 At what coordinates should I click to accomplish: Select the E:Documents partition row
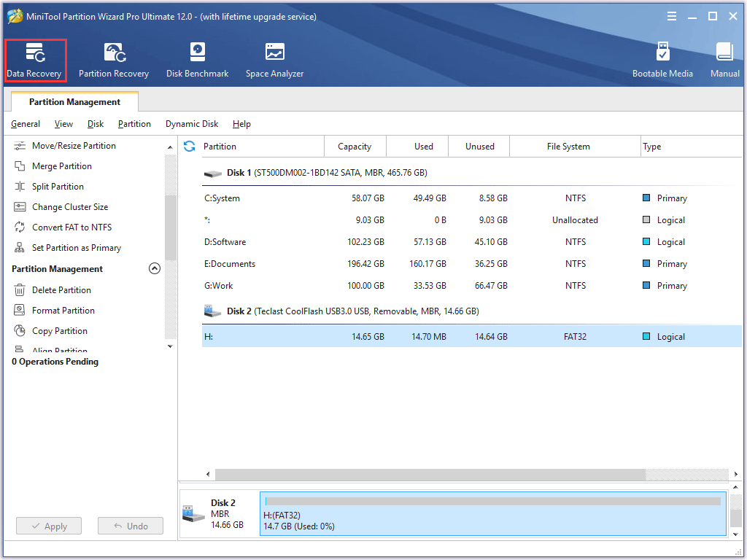pos(472,264)
